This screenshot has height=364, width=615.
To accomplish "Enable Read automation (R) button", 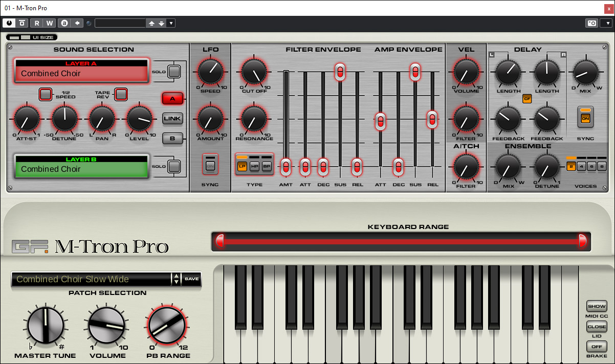I will tap(37, 23).
